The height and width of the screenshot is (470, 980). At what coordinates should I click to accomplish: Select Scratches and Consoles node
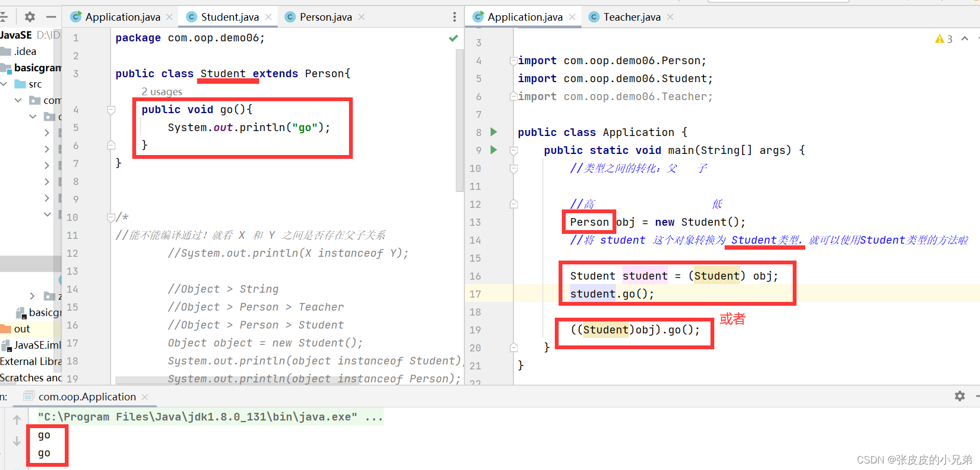point(31,378)
